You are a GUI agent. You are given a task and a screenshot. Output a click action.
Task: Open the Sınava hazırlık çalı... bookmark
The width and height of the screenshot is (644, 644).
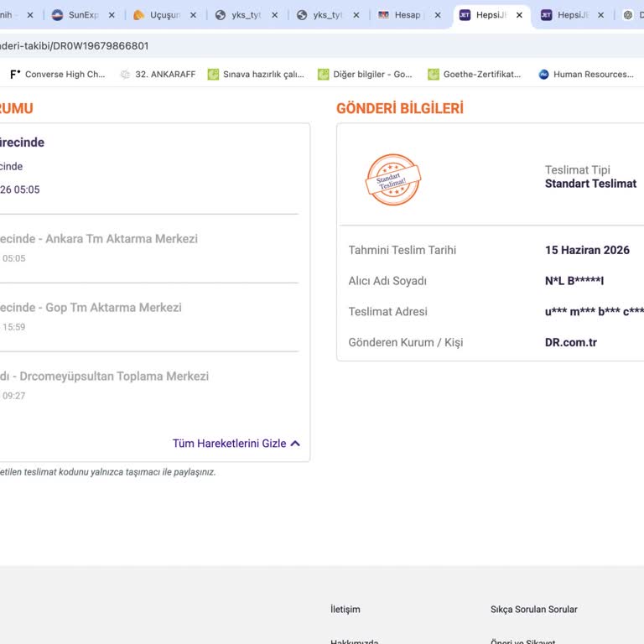click(x=256, y=75)
